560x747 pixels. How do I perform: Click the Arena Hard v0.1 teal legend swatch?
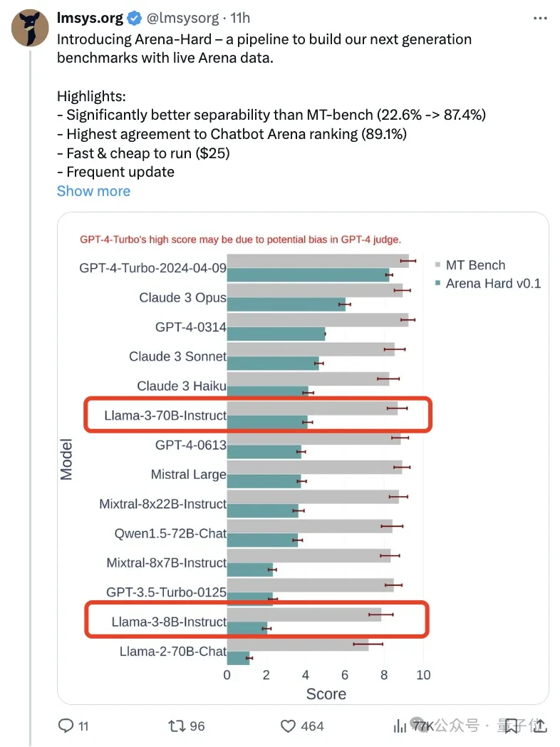437,284
